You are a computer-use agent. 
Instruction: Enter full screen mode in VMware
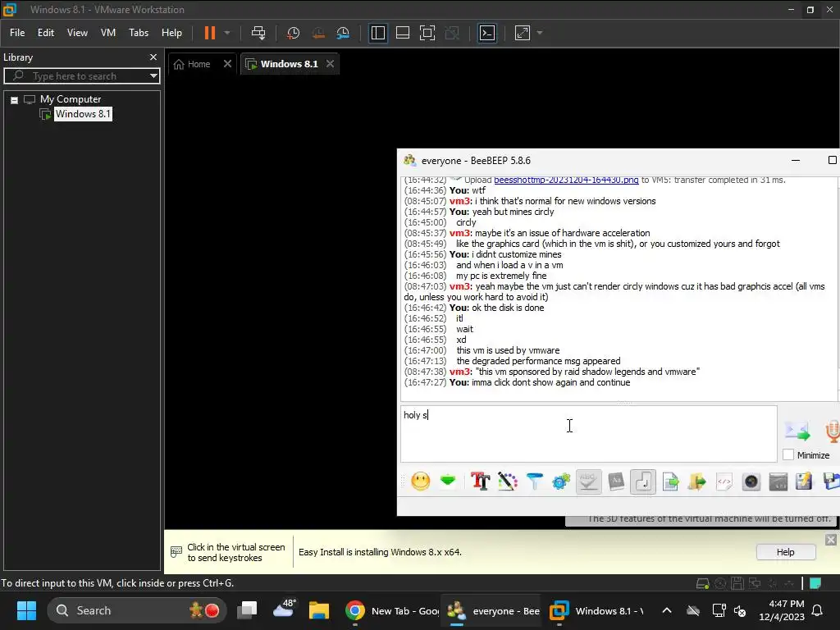[427, 33]
